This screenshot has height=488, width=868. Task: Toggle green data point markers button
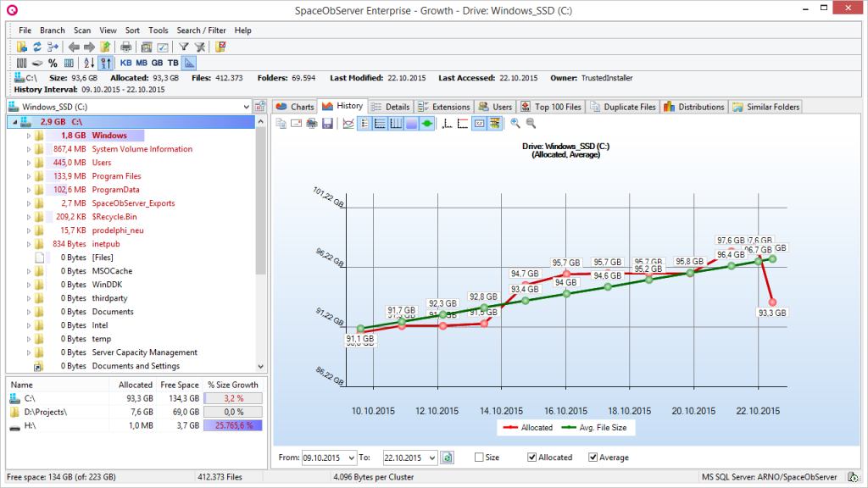pyautogui.click(x=427, y=124)
